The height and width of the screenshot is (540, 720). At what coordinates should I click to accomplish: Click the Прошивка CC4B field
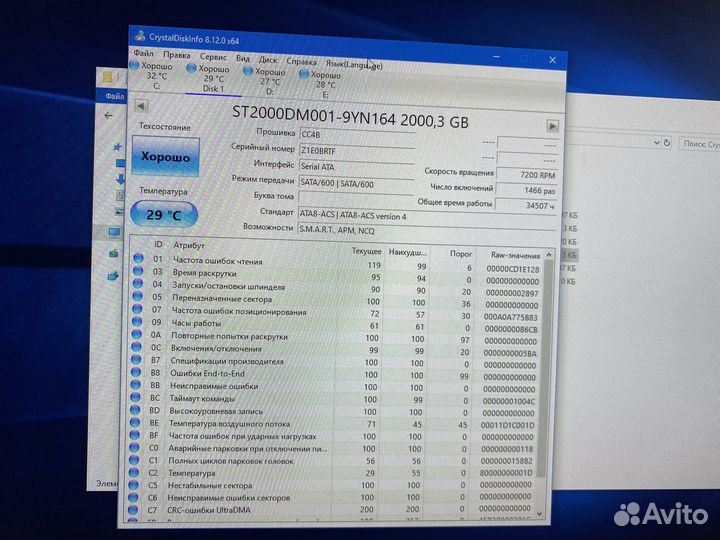pos(357,135)
